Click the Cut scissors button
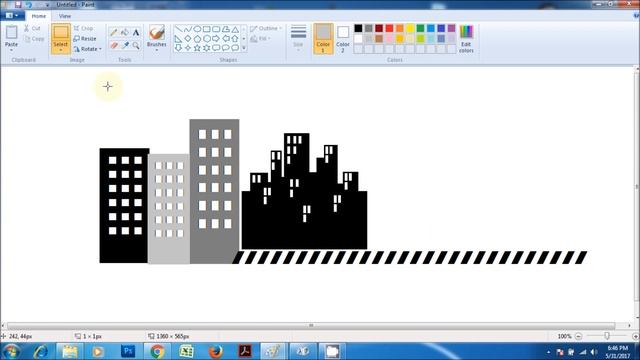Image resolution: width=640 pixels, height=360 pixels. pos(32,29)
